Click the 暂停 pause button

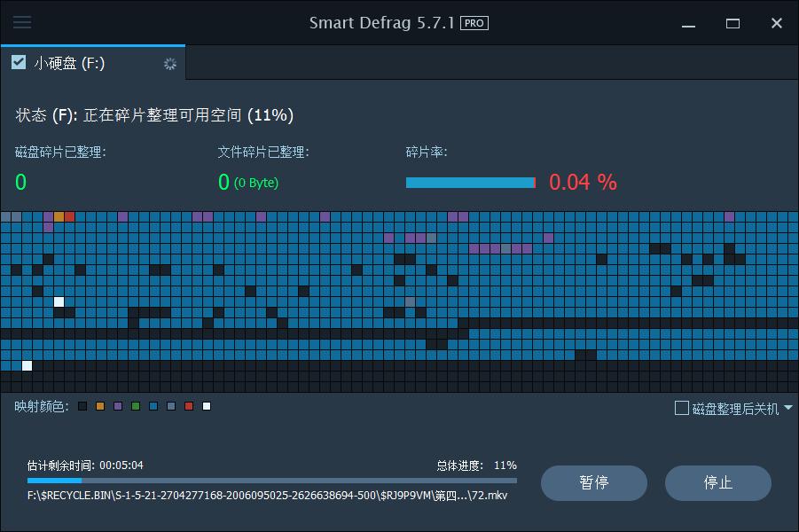coord(594,482)
